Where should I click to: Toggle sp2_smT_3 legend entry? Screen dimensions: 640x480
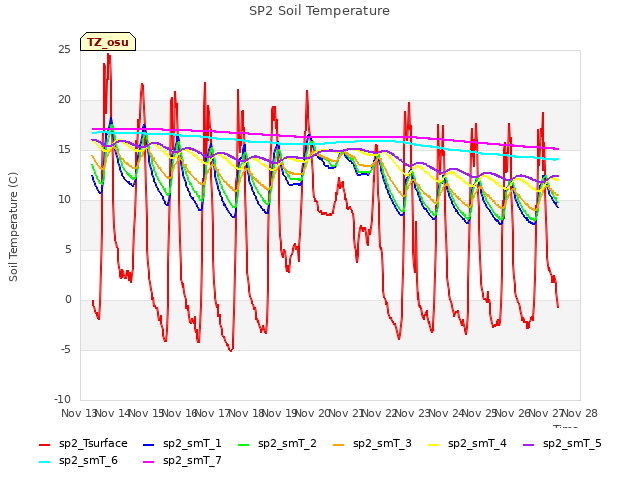pyautogui.click(x=372, y=444)
